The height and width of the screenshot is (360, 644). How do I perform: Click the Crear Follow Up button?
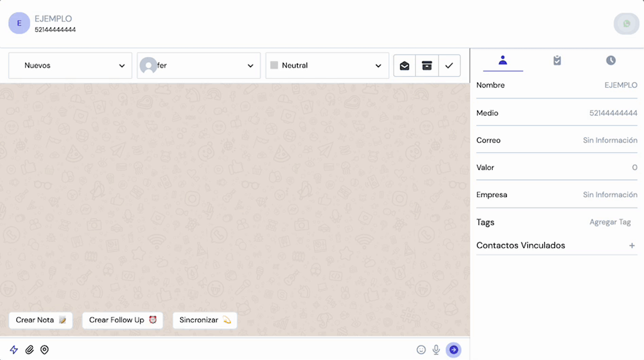point(122,320)
